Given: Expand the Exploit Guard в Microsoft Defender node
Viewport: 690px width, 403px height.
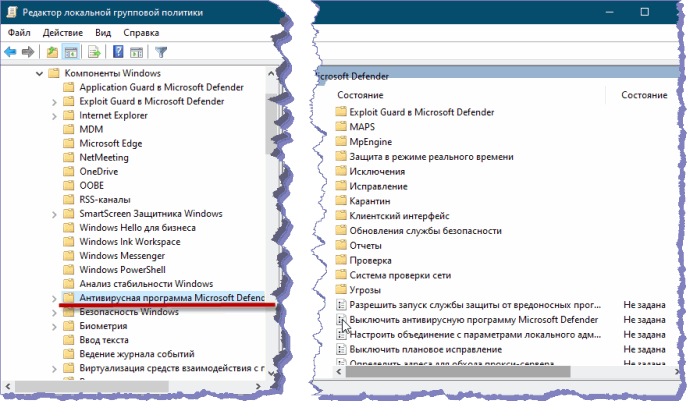Looking at the screenshot, I should (54, 102).
